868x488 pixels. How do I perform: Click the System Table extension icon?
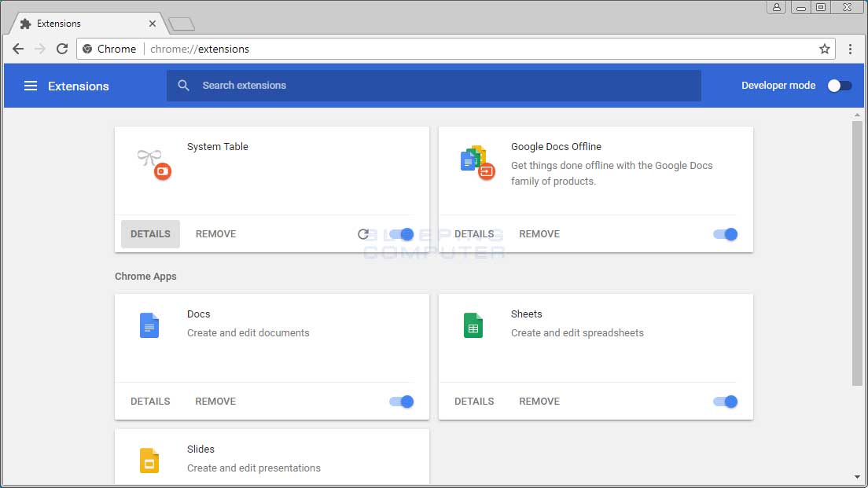[154, 164]
